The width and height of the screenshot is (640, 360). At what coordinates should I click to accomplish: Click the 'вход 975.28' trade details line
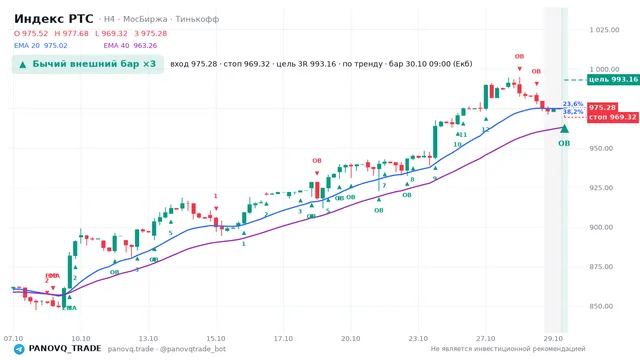click(x=321, y=64)
